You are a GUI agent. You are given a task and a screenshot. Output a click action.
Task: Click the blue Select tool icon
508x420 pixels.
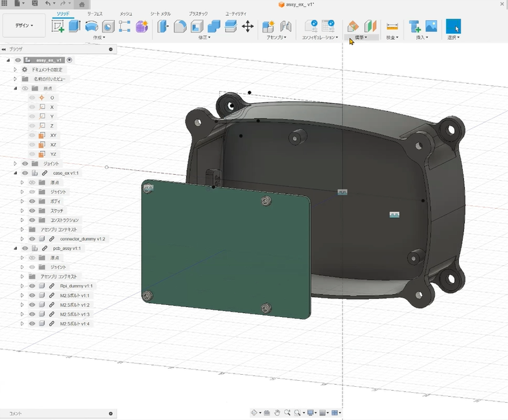click(453, 27)
